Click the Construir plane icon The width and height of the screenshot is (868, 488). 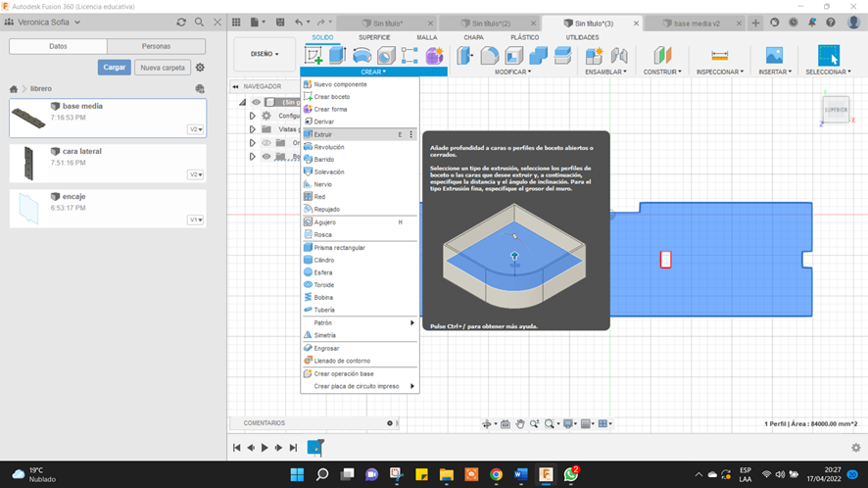point(663,56)
